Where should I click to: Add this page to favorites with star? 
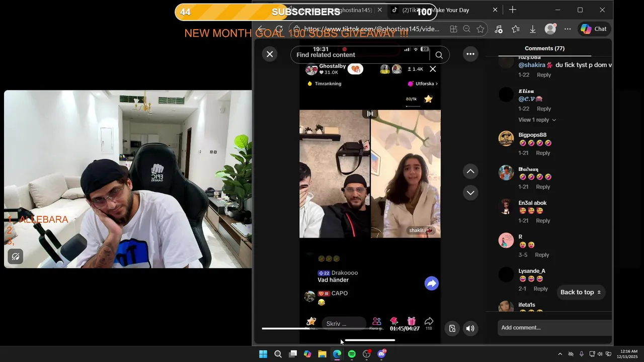[480, 29]
